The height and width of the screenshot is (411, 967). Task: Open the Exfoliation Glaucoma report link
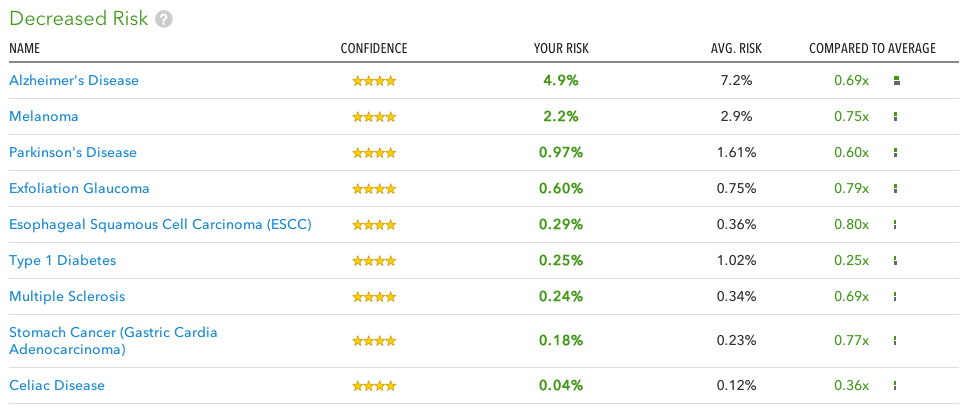click(80, 188)
